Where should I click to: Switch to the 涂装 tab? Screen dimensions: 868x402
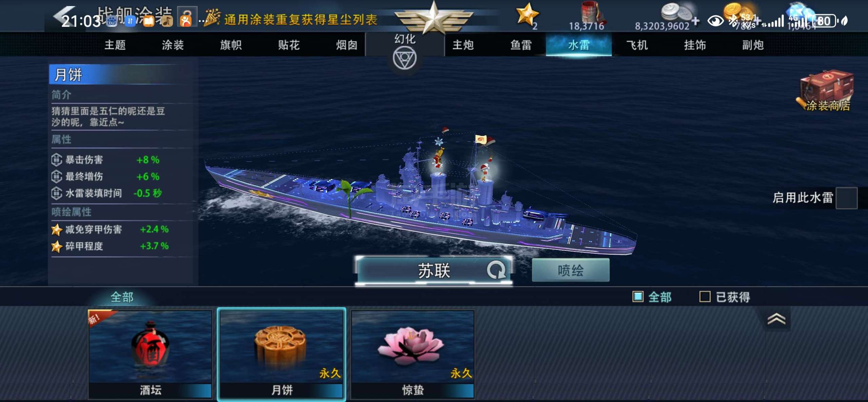coord(173,45)
